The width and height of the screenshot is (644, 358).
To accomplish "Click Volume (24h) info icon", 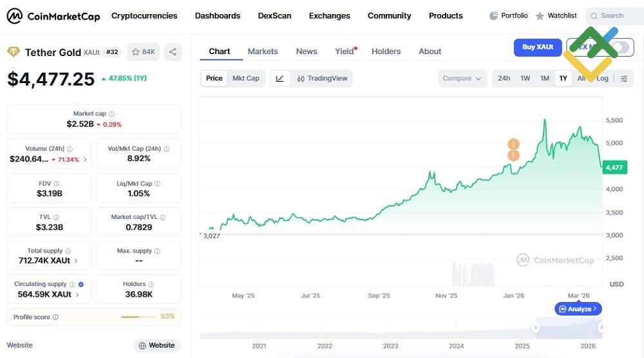I will 70,149.
